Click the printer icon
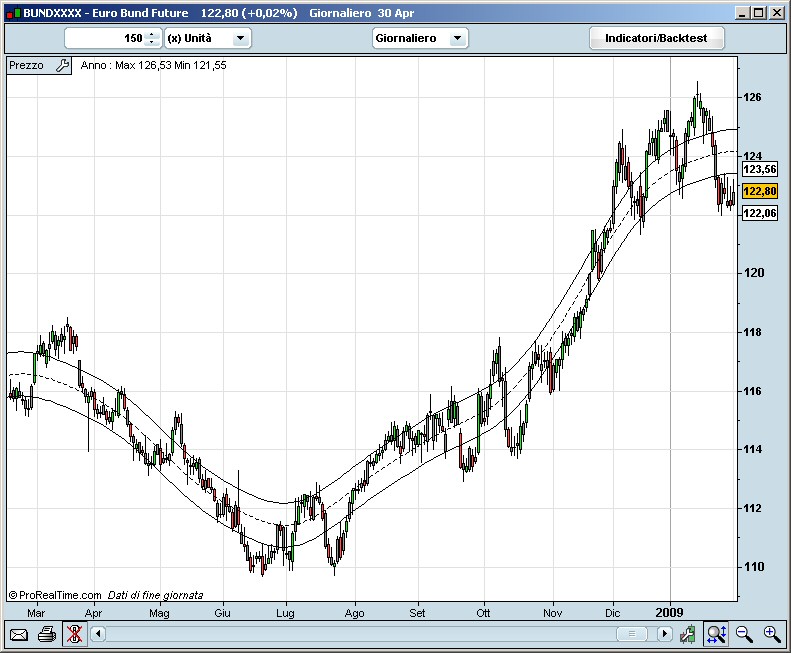 click(x=47, y=634)
